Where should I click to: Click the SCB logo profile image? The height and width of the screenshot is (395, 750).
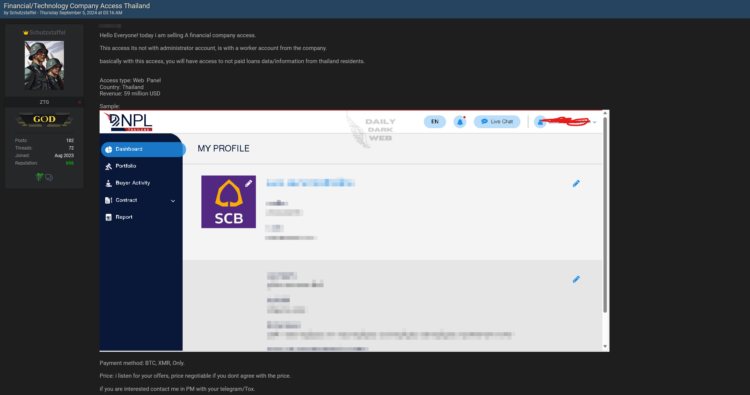click(x=229, y=202)
